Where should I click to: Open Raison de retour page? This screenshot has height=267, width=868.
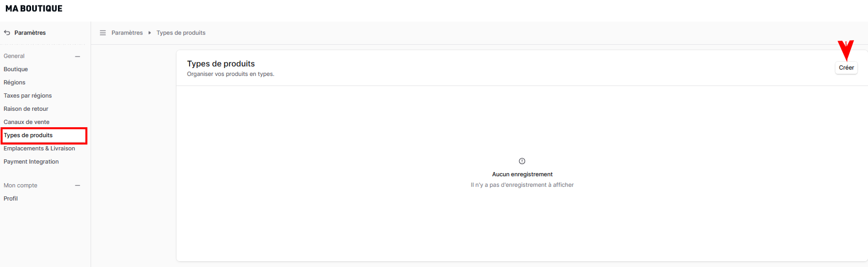pyautogui.click(x=26, y=109)
